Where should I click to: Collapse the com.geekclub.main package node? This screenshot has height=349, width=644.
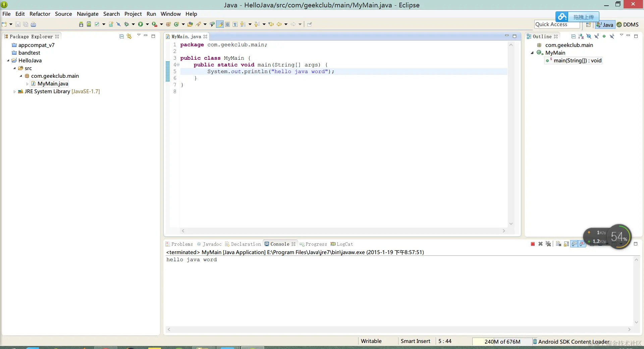[21, 76]
